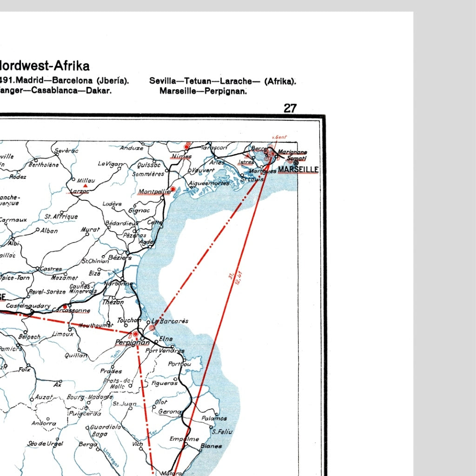Click the Le Barcarès label
Screen dimensions: 476x476
[x=170, y=321]
